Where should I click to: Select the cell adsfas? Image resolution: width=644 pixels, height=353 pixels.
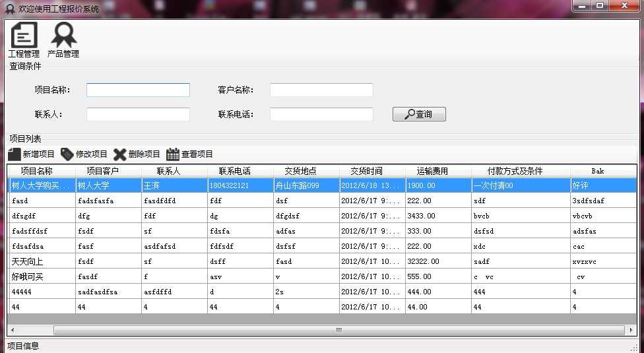603,231
